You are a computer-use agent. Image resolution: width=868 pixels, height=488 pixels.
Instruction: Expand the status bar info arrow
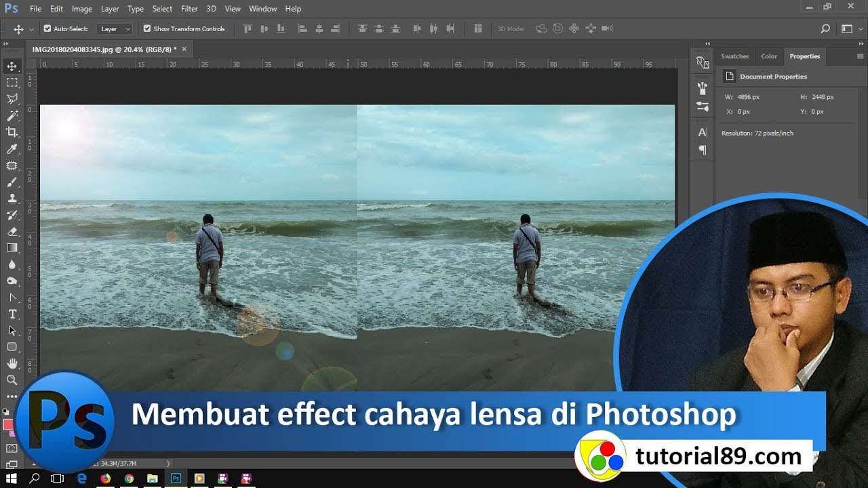168,464
